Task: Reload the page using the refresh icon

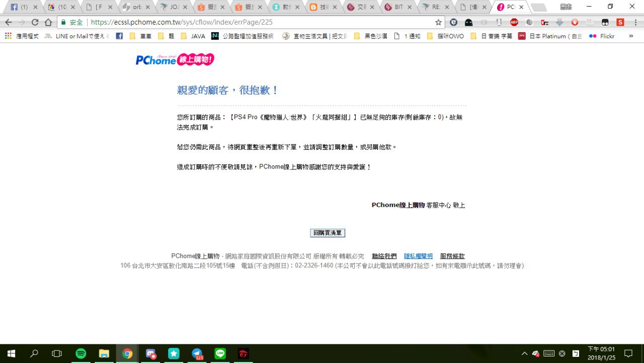Action: click(x=35, y=22)
